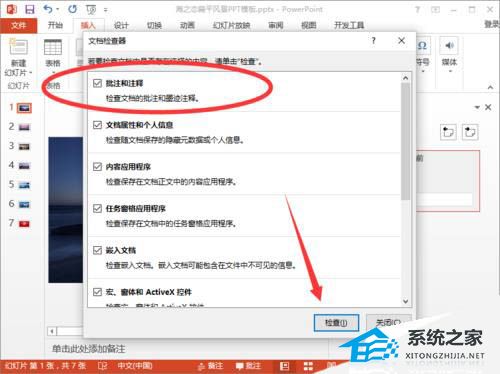Open the quick access toolbar customize arrow
This screenshot has height=374, width=500.
105,10
